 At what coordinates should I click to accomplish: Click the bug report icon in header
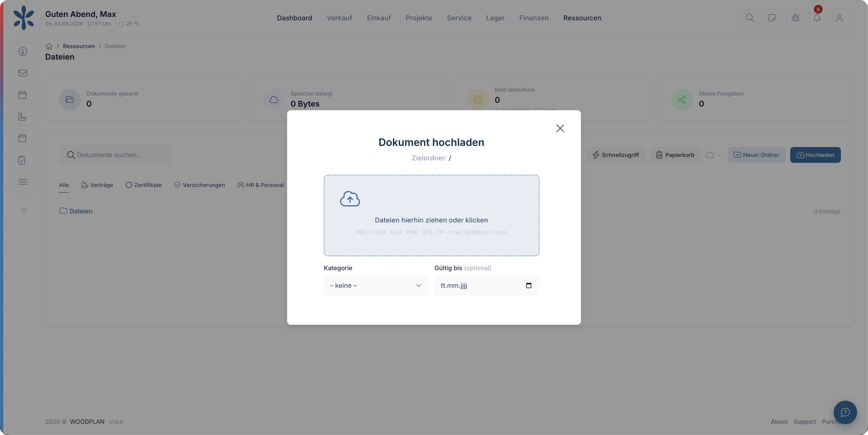[x=795, y=18]
